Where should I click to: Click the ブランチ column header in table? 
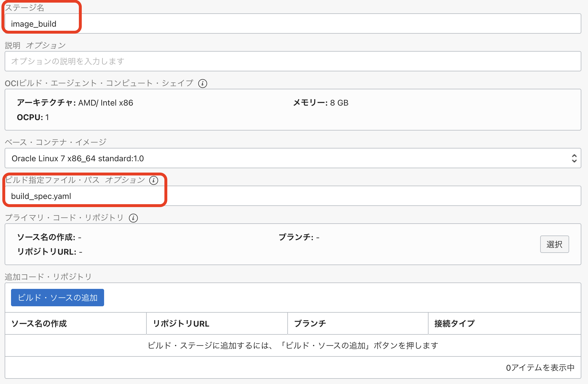click(x=310, y=323)
